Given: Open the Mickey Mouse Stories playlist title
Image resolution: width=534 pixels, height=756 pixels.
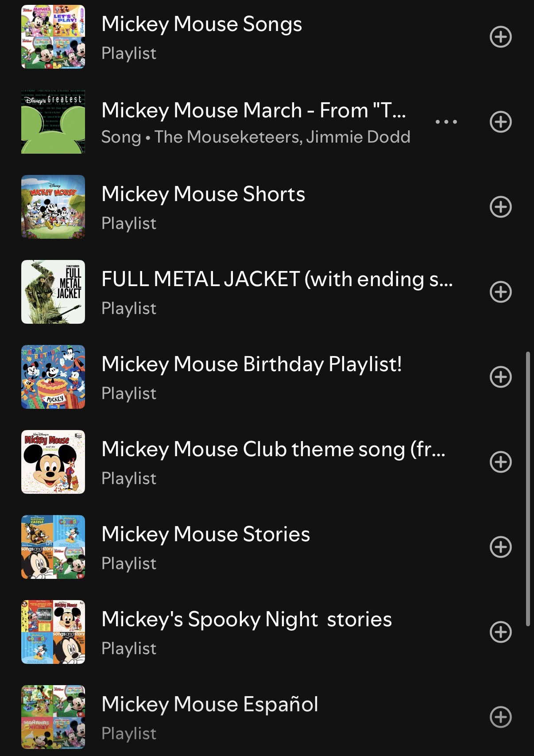Looking at the screenshot, I should pos(205,535).
